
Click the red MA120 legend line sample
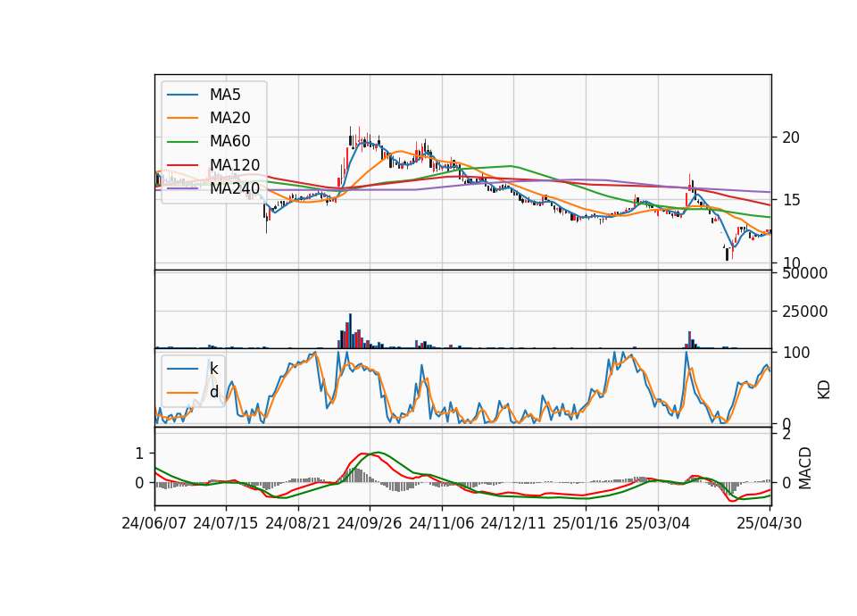pyautogui.click(x=182, y=165)
